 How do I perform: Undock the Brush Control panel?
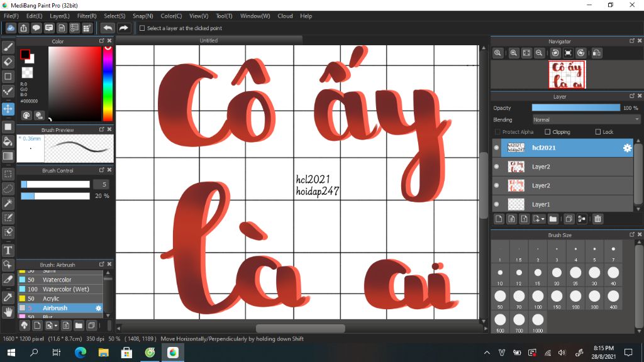(x=101, y=170)
